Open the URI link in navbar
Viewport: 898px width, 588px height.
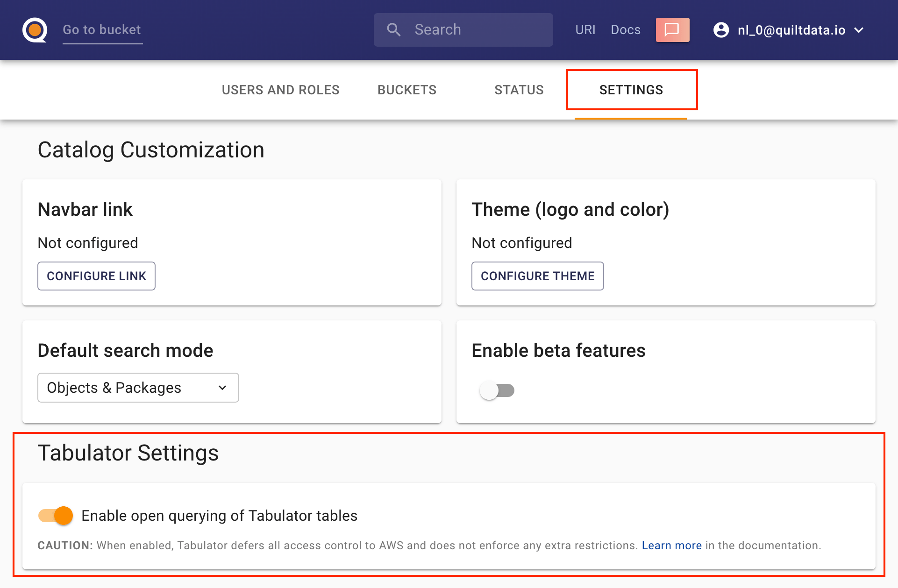coord(585,30)
